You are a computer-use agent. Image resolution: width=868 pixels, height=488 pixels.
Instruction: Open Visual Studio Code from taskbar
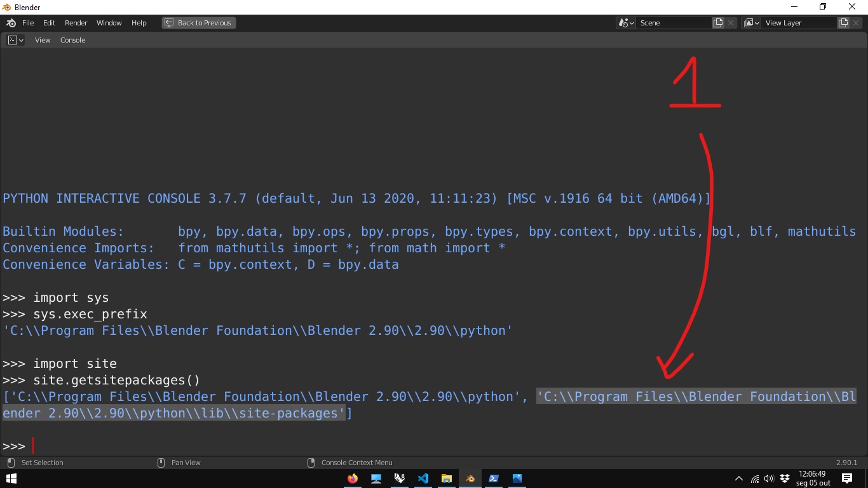(x=423, y=478)
